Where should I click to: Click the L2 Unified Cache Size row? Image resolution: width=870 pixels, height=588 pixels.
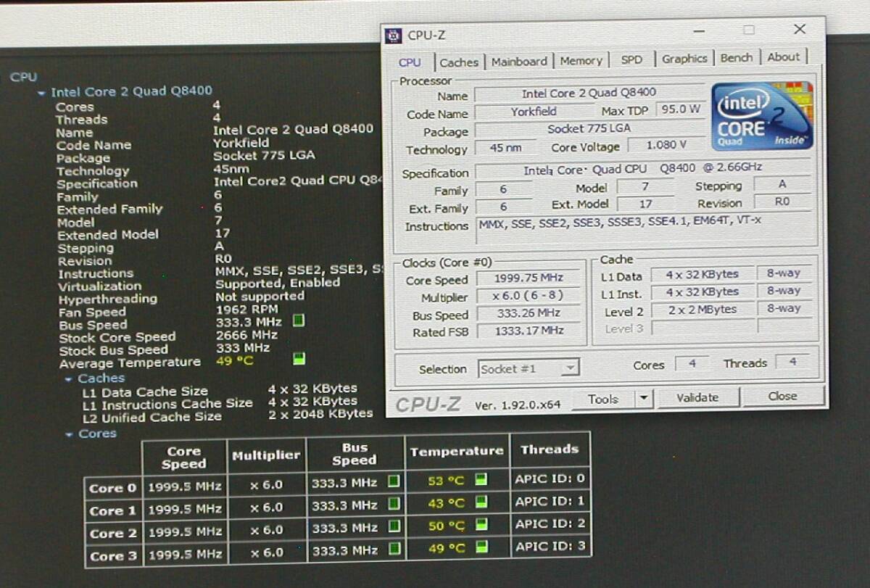[x=227, y=415]
